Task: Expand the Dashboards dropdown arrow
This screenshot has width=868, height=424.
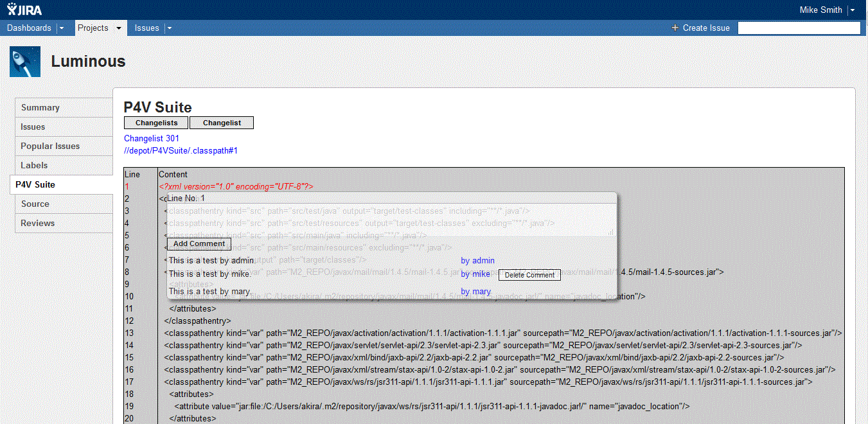Action: tap(62, 28)
